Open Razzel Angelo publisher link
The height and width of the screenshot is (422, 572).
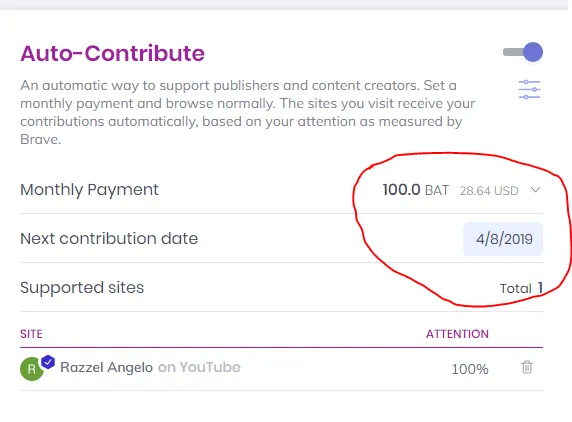pos(106,367)
